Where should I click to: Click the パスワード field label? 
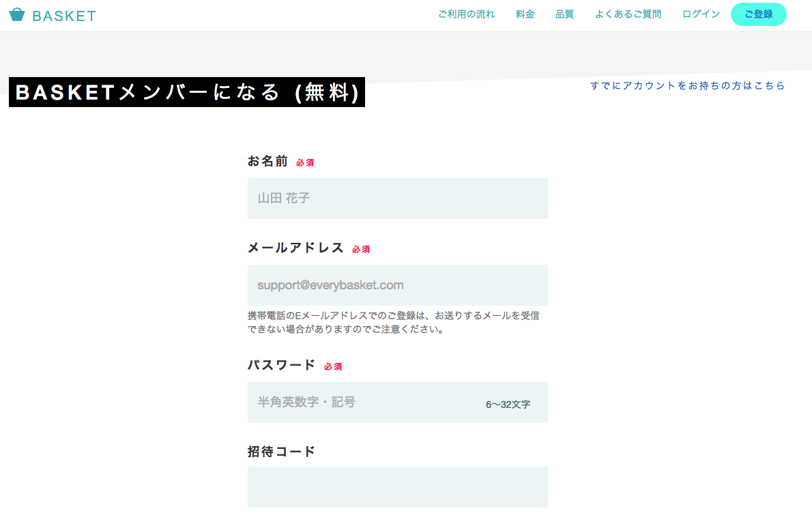282,365
